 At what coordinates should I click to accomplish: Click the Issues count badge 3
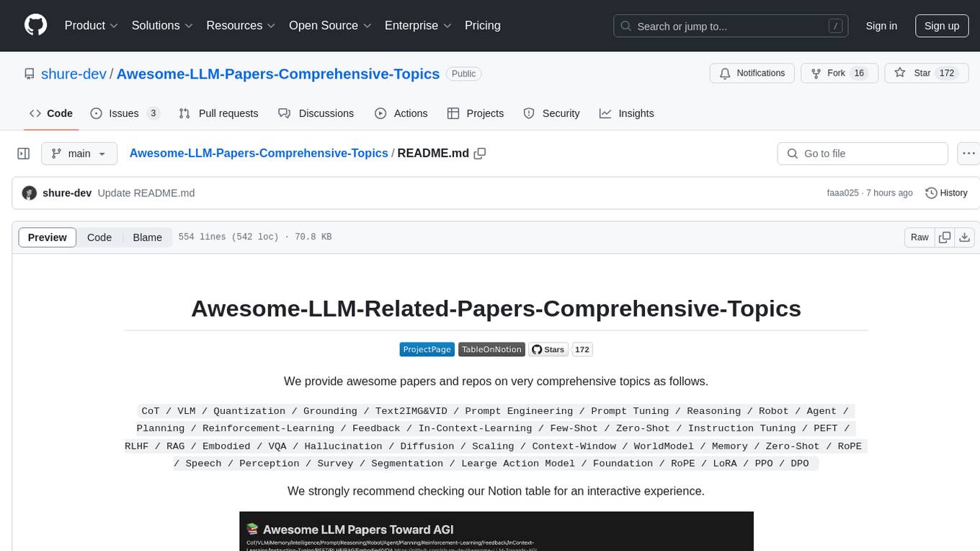click(x=153, y=113)
